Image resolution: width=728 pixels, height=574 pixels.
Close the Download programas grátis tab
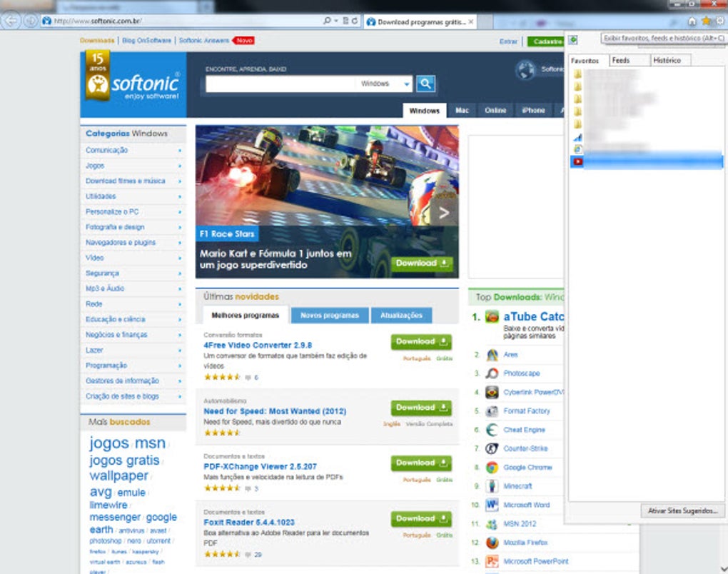(471, 21)
